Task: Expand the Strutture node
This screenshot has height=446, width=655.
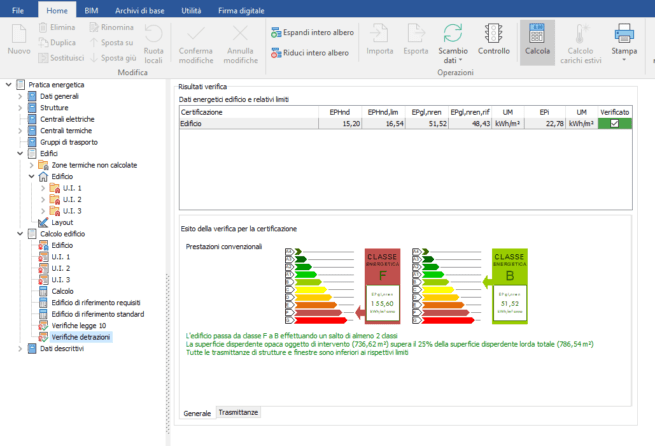Action: tap(20, 108)
